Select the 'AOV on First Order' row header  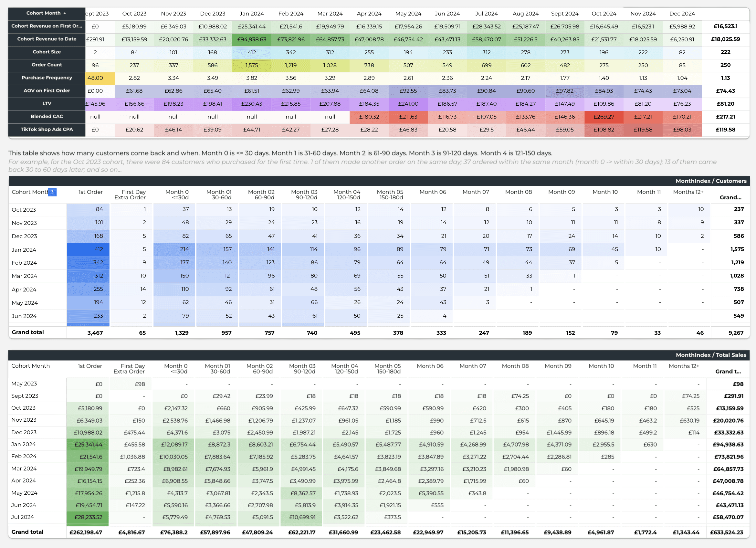tap(47, 91)
